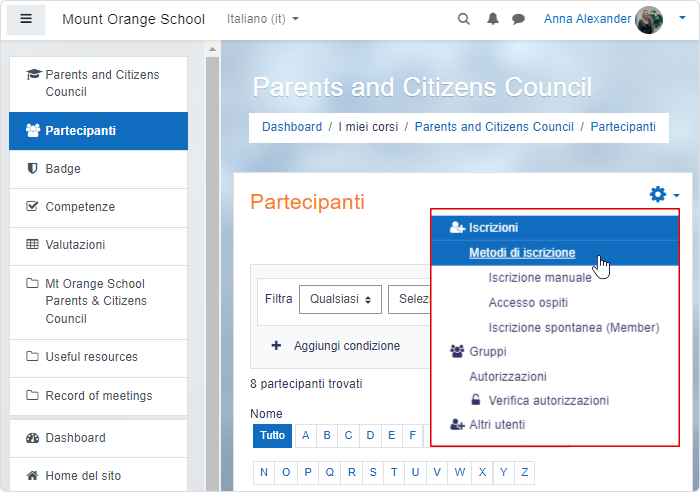
Task: Click the Gruppi people icon in menu
Action: 457,351
